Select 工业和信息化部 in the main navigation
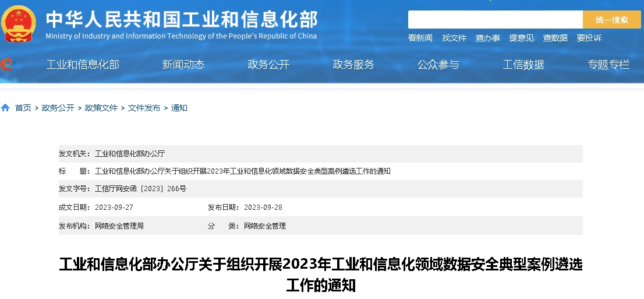This screenshot has width=644, height=299. tap(83, 65)
